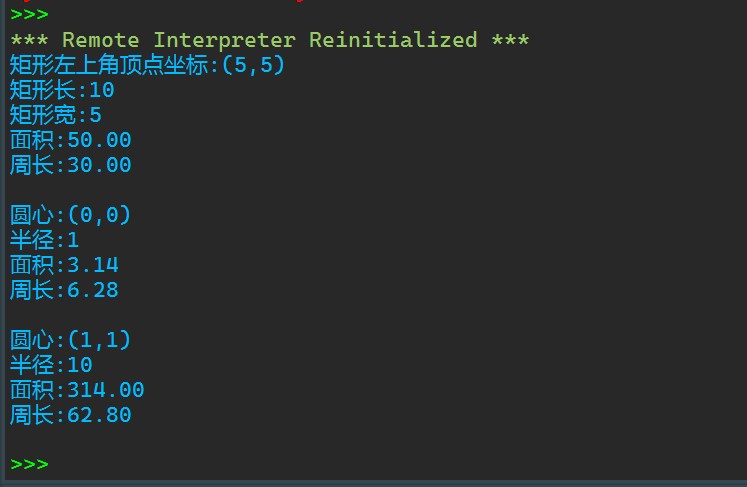Screen dimensions: 747x487
Task: Click the word "Reinitialized" in the message
Action: tap(393, 41)
